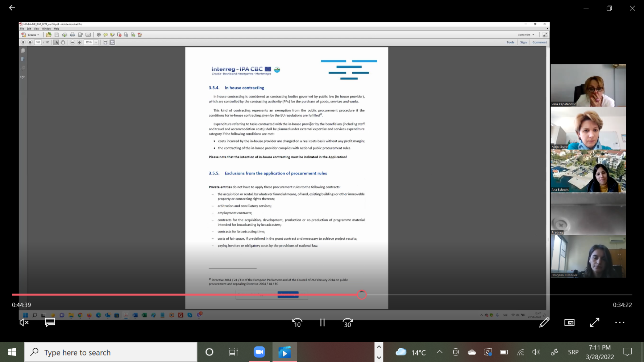The height and width of the screenshot is (362, 644).
Task: Skip back 10 seconds
Action: tap(297, 323)
